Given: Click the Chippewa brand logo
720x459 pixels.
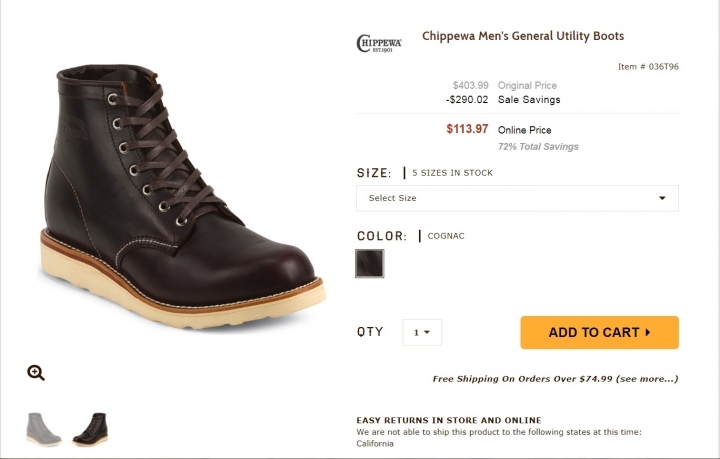Looking at the screenshot, I should (x=379, y=44).
